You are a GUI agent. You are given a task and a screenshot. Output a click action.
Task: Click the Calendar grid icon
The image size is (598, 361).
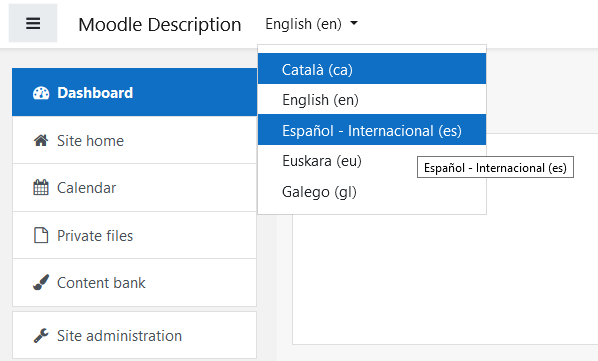(41, 188)
